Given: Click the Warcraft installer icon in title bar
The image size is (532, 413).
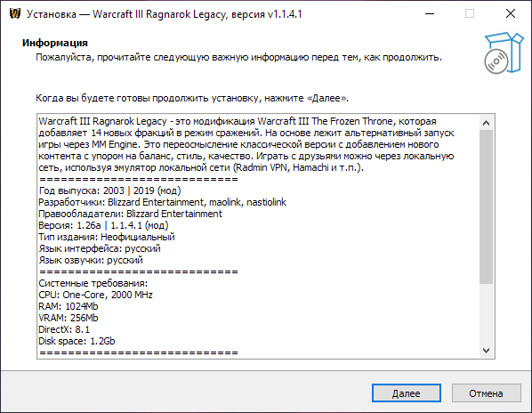Looking at the screenshot, I should (15, 14).
